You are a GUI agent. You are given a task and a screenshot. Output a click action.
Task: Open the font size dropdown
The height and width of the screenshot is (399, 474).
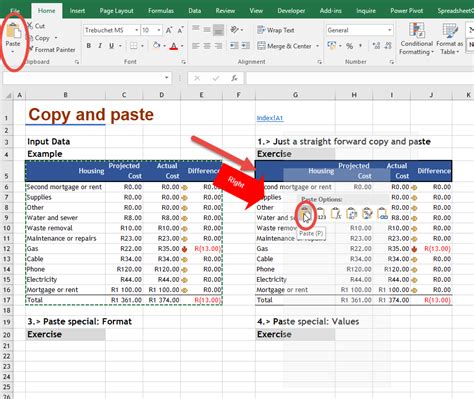(x=159, y=30)
